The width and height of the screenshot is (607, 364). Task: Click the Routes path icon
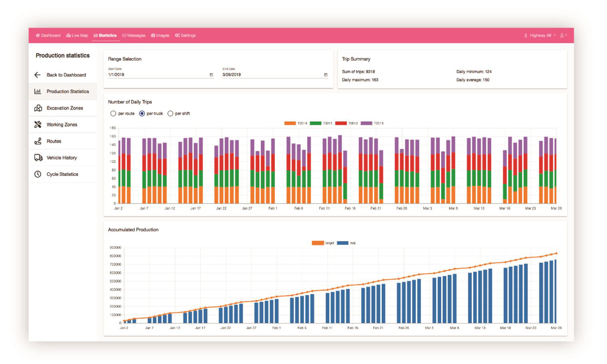click(38, 141)
